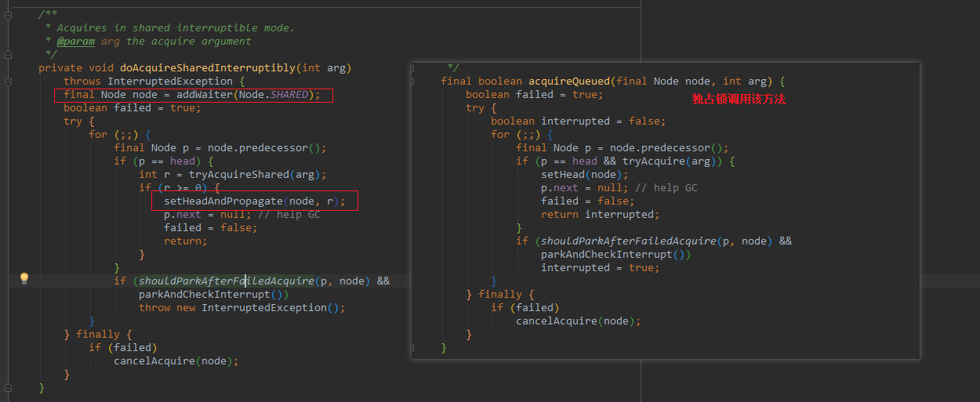Click the red Chinese annotation text
The image size is (980, 402).
click(739, 99)
